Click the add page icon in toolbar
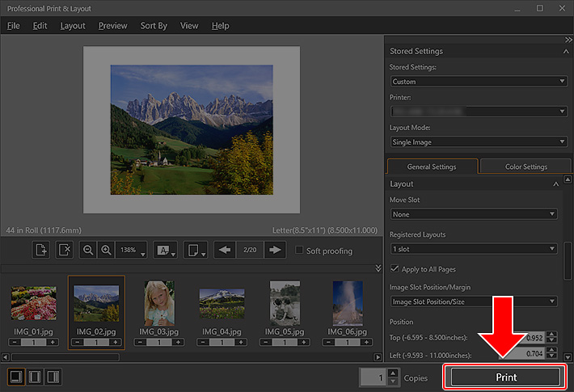Screen dimensions: 574x392 tap(41, 251)
